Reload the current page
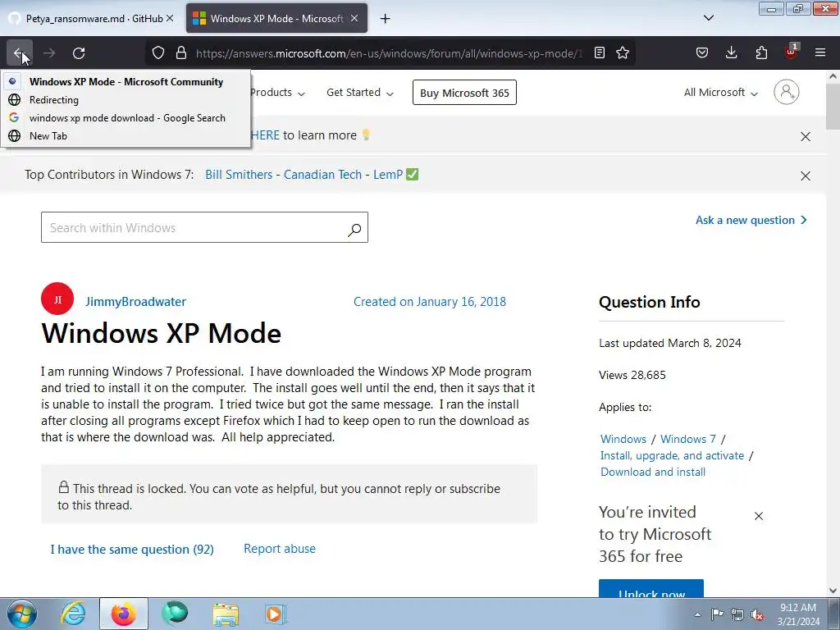840x630 pixels. coord(79,53)
